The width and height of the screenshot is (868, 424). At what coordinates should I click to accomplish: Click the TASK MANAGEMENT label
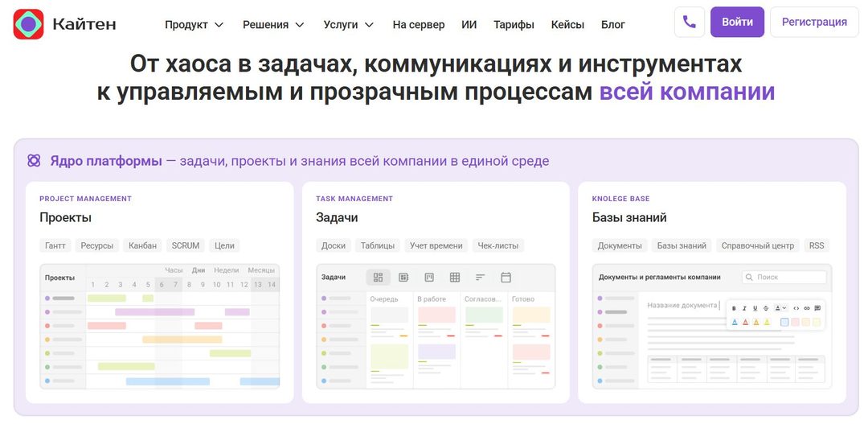tap(354, 199)
